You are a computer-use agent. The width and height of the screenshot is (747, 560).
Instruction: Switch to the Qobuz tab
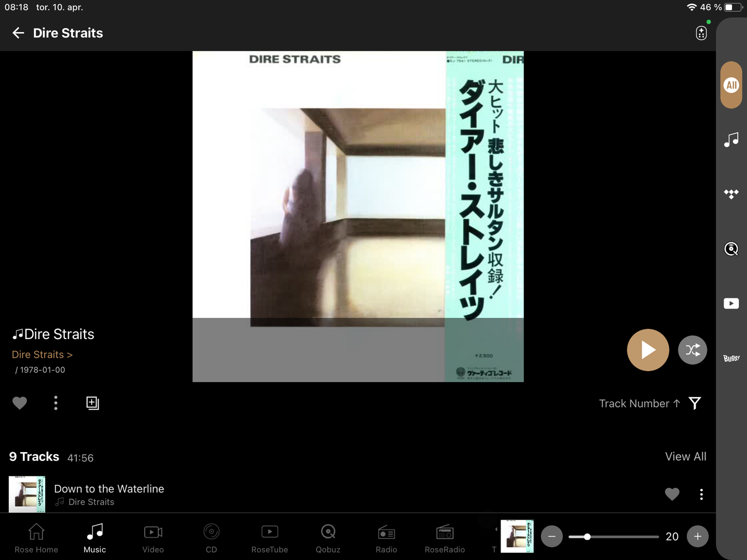point(328,538)
